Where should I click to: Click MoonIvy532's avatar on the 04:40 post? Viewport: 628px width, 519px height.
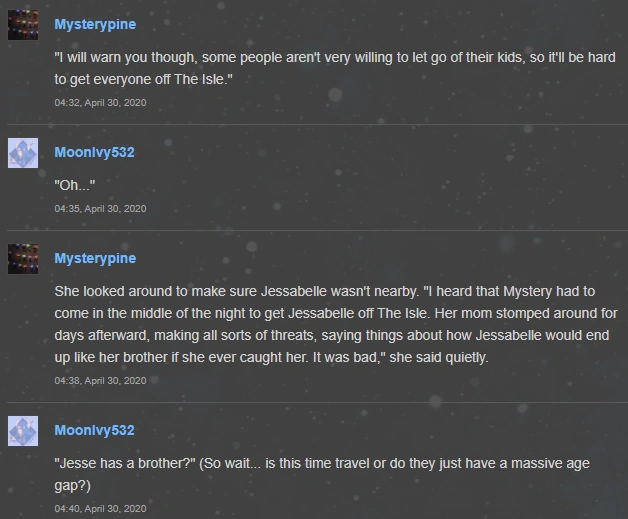(23, 431)
